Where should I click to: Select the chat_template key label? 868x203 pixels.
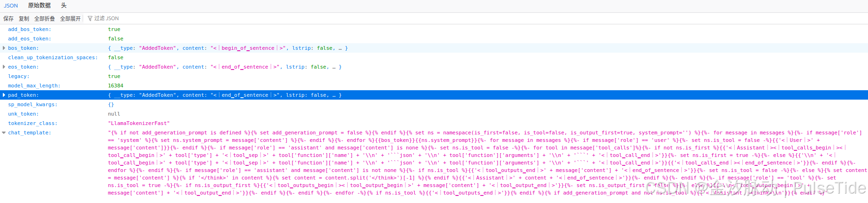point(30,133)
